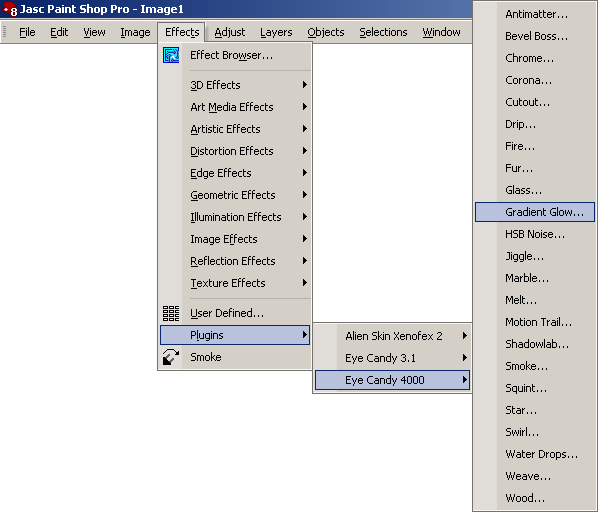Click the Paint Shop Pro title bar icon
The width and height of the screenshot is (600, 515).
click(x=10, y=9)
